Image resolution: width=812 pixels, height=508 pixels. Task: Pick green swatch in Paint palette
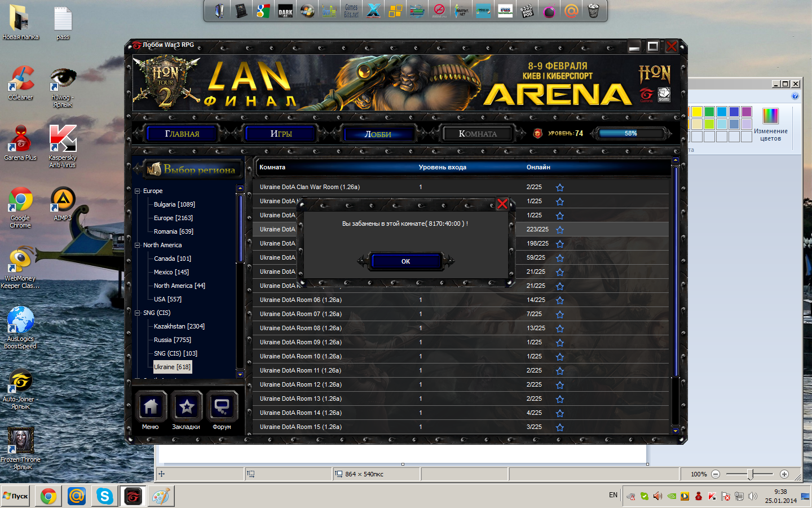709,112
